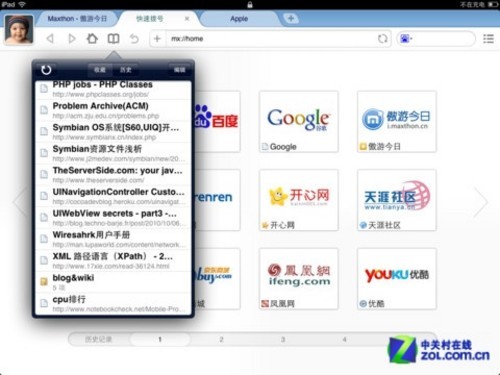
Task: Select page 2 in page selector
Action: tap(221, 340)
